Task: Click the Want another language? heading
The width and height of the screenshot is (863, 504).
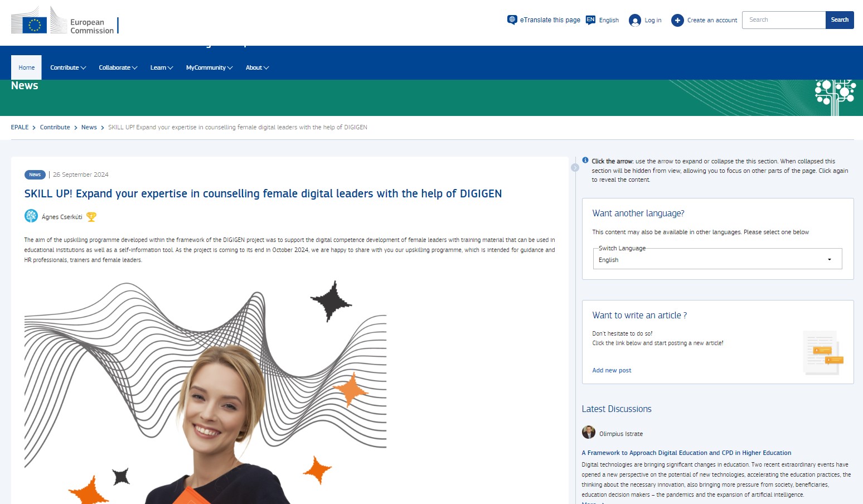Action: click(x=638, y=213)
